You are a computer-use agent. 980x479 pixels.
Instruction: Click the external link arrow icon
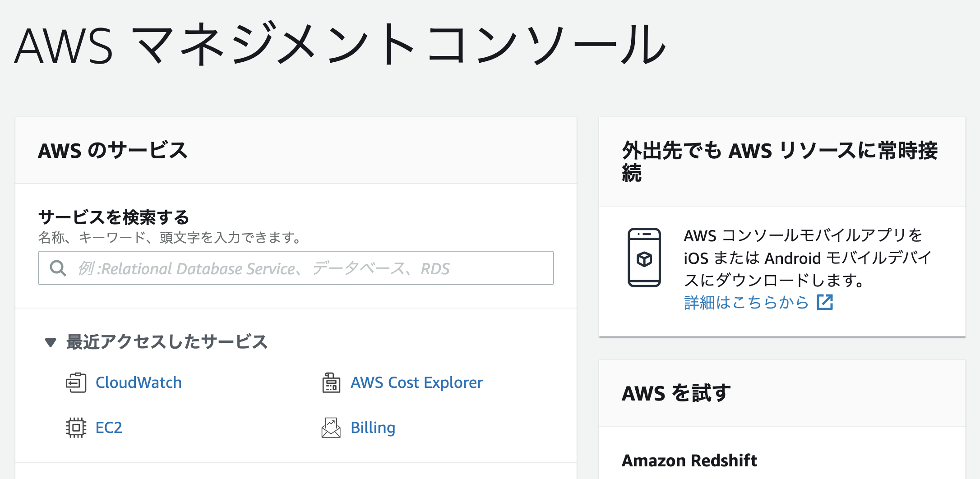pos(825,302)
